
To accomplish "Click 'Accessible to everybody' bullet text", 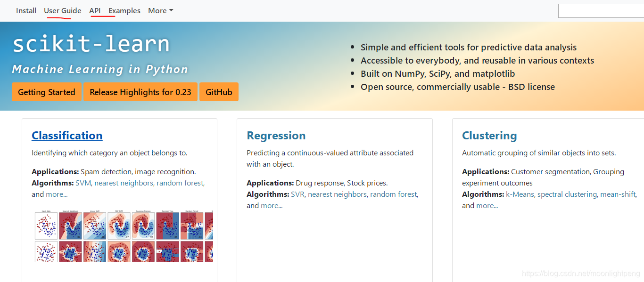I will point(477,60).
